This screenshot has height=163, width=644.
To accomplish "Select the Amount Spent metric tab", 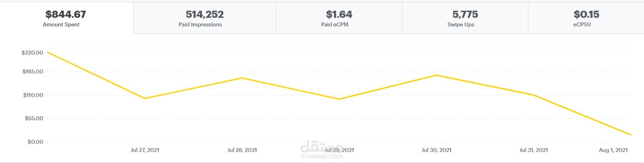I will (x=66, y=18).
